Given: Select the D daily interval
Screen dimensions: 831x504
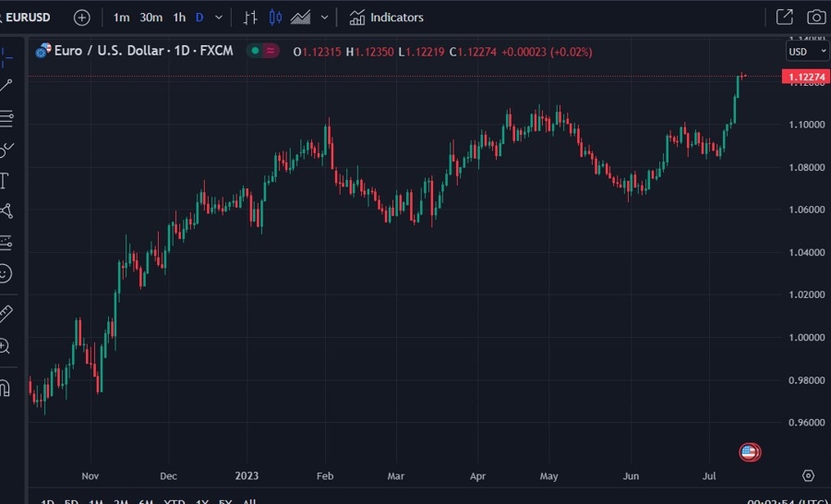Looking at the screenshot, I should point(199,18).
